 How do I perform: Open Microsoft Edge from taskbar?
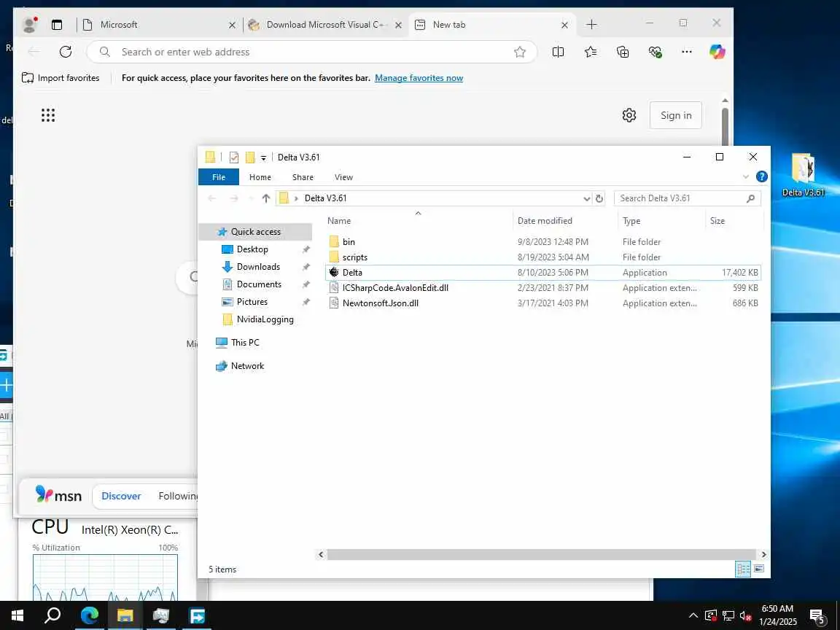tap(89, 615)
